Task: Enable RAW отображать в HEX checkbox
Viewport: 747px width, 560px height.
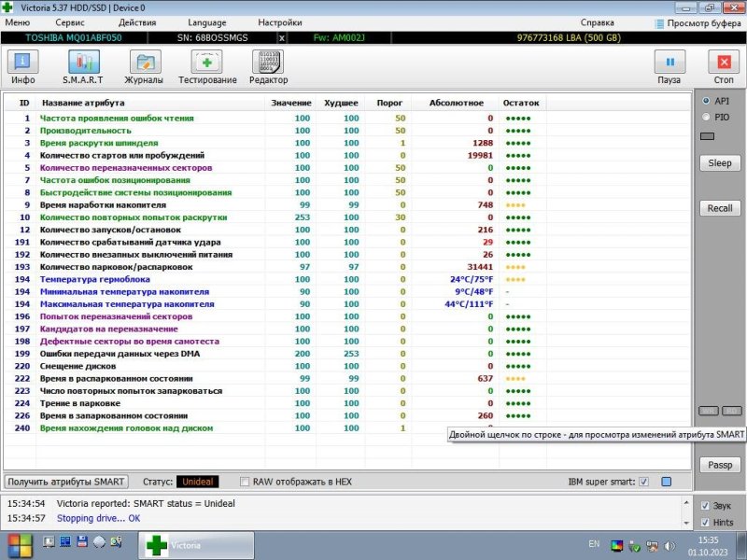Action: click(x=246, y=482)
